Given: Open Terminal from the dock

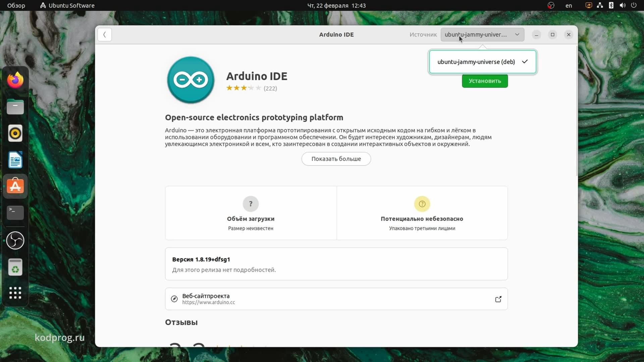Looking at the screenshot, I should tap(15, 213).
